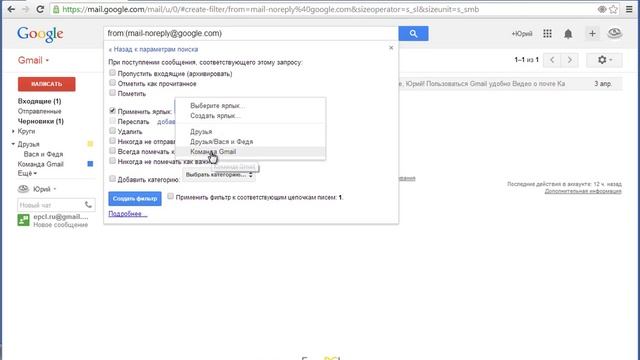Click blue color swatch next to Команда Gmail
This screenshot has height=360, width=640.
tap(90, 164)
